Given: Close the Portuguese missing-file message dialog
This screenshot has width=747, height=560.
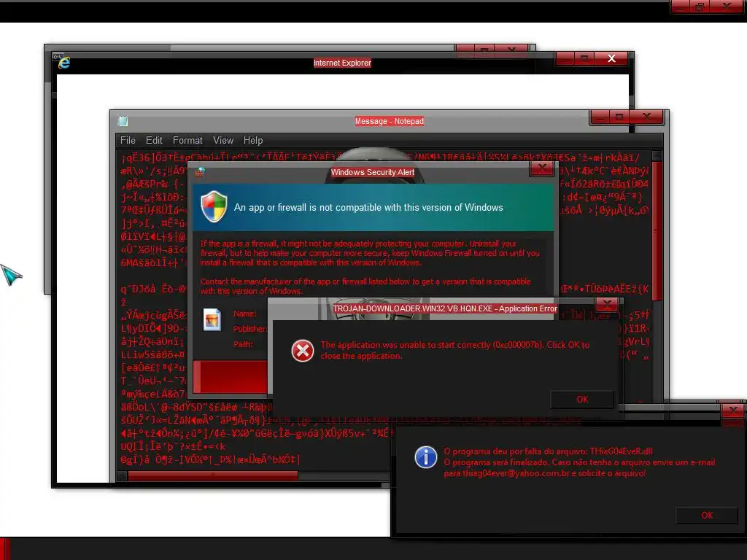Looking at the screenshot, I should [733, 410].
